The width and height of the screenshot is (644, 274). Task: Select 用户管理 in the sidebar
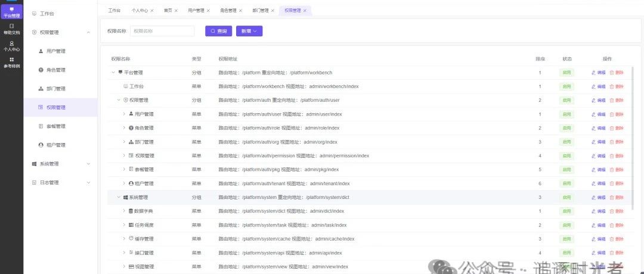click(x=60, y=51)
